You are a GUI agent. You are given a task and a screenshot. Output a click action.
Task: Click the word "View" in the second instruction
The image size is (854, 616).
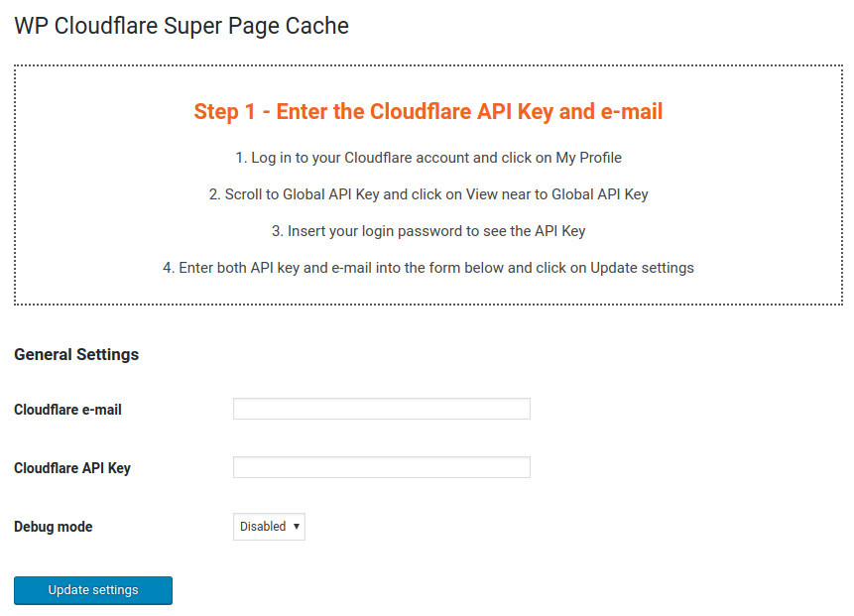pyautogui.click(x=482, y=194)
